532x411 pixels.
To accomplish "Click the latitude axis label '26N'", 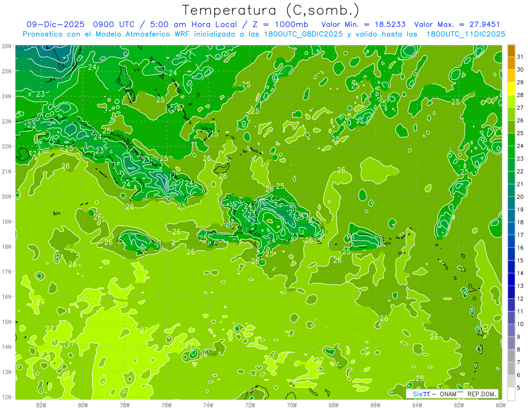I will tap(7, 46).
